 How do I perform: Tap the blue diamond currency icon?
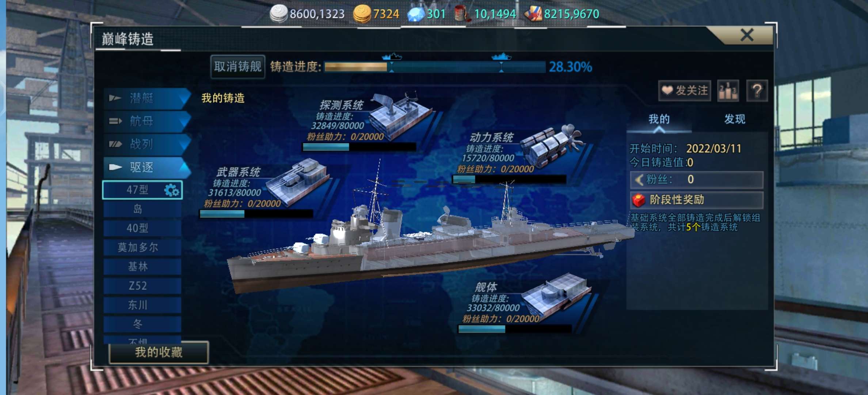[x=416, y=14]
